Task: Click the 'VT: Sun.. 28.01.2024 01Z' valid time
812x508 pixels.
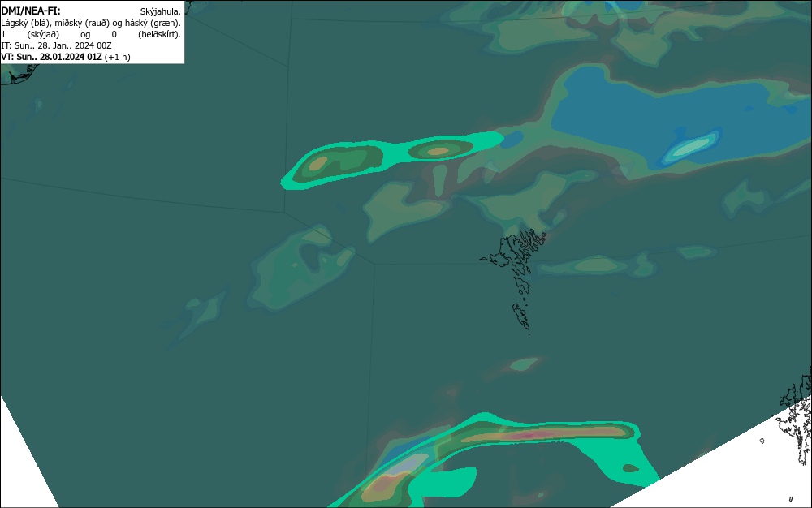Action: (52, 57)
